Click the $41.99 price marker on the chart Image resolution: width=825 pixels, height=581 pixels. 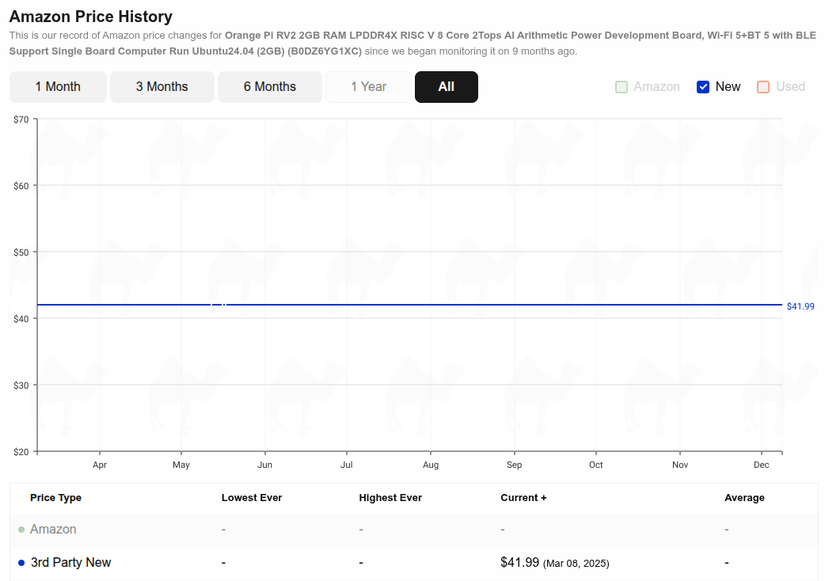point(800,306)
